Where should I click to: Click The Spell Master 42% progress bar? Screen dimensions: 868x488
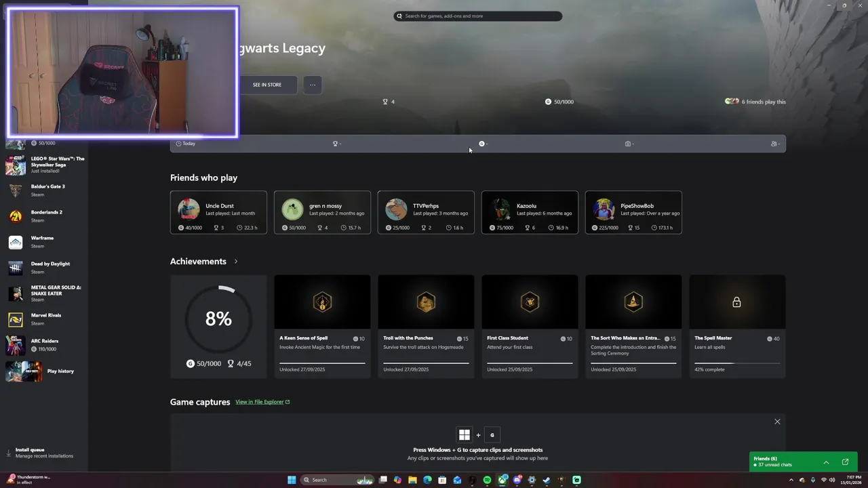click(737, 363)
